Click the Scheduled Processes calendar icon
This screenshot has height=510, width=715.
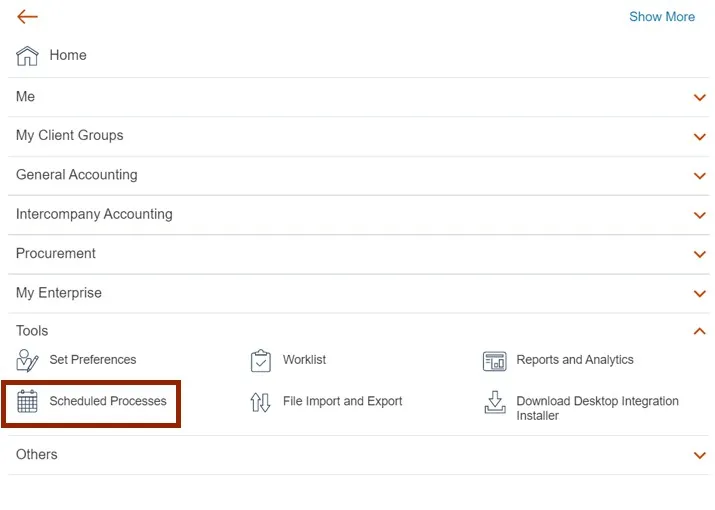(28, 402)
